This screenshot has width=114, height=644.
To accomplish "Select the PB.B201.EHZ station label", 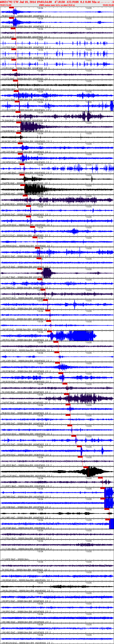I will (x=26, y=413).
